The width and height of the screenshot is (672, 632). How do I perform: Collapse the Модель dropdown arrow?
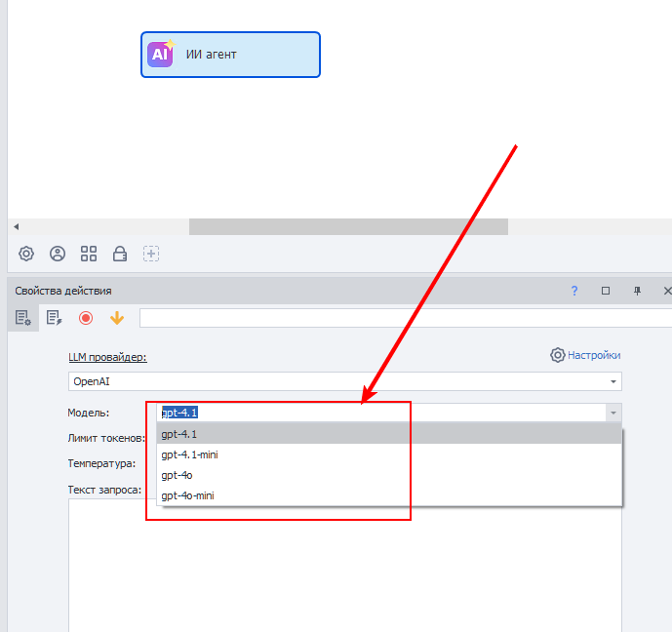[x=613, y=414]
